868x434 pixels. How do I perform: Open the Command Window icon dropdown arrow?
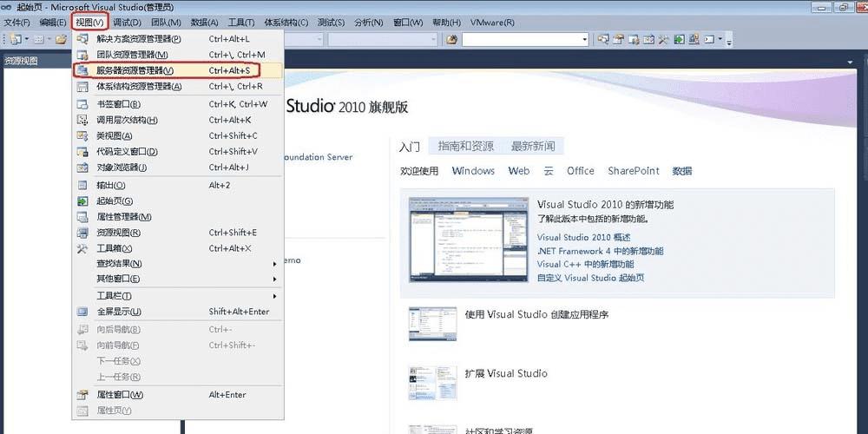click(x=720, y=39)
